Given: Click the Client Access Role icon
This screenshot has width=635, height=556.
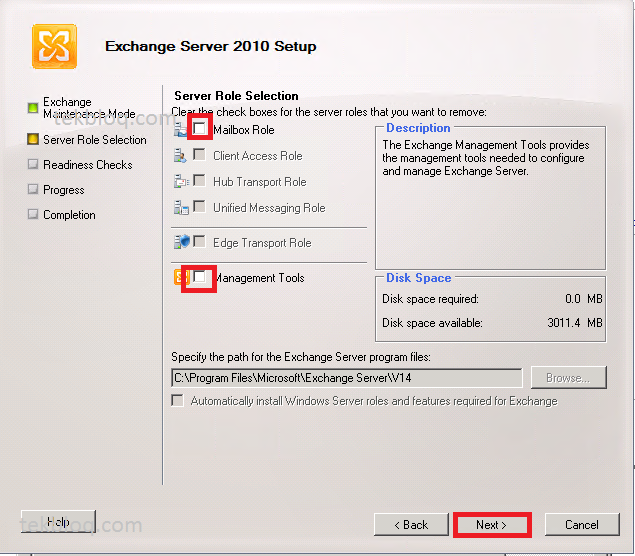Looking at the screenshot, I should (x=180, y=156).
